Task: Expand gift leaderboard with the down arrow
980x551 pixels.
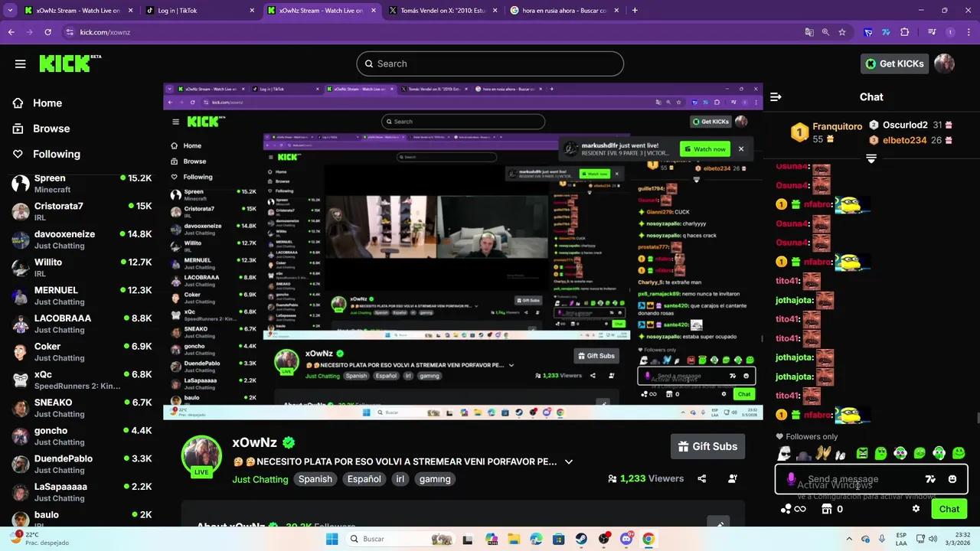Action: pyautogui.click(x=871, y=158)
